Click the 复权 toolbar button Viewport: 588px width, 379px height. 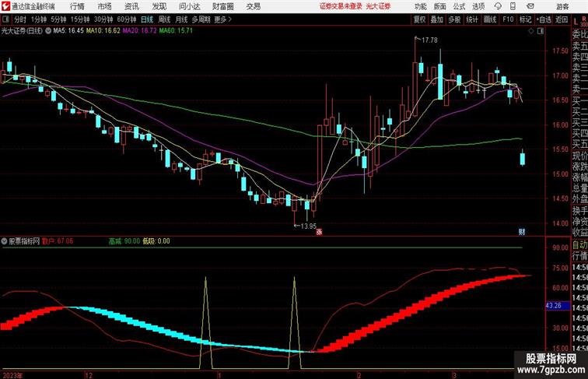419,19
